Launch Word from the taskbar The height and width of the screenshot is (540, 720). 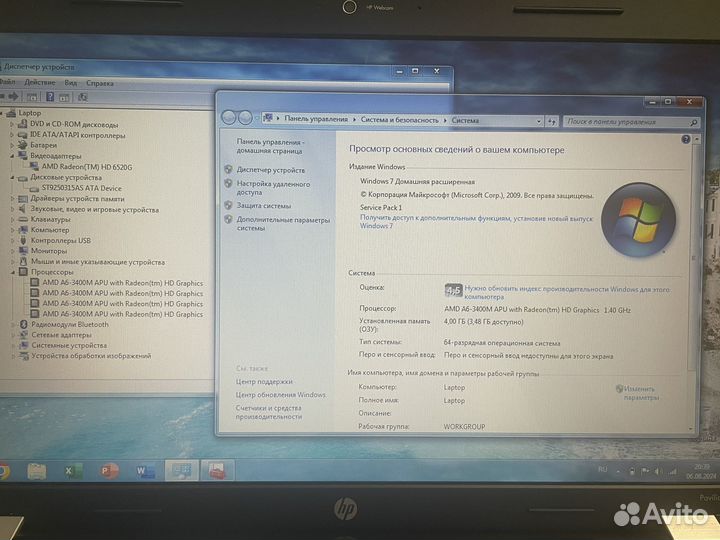[x=145, y=471]
